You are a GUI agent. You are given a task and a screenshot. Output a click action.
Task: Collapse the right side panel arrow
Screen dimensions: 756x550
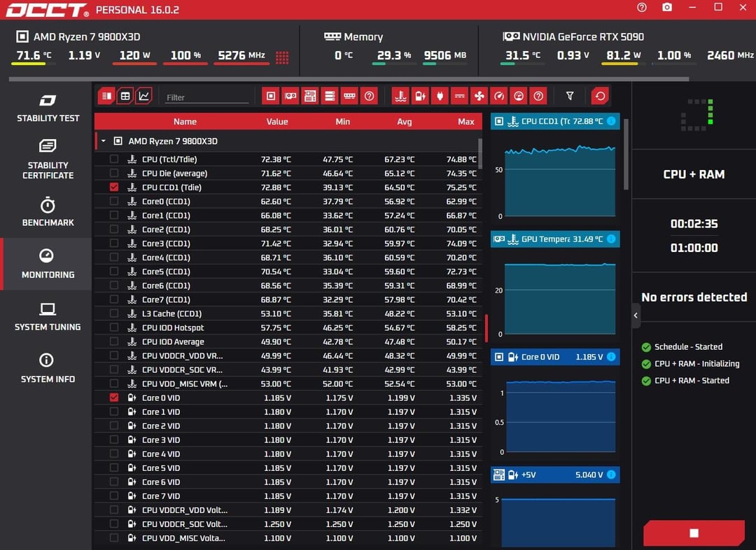(x=636, y=316)
